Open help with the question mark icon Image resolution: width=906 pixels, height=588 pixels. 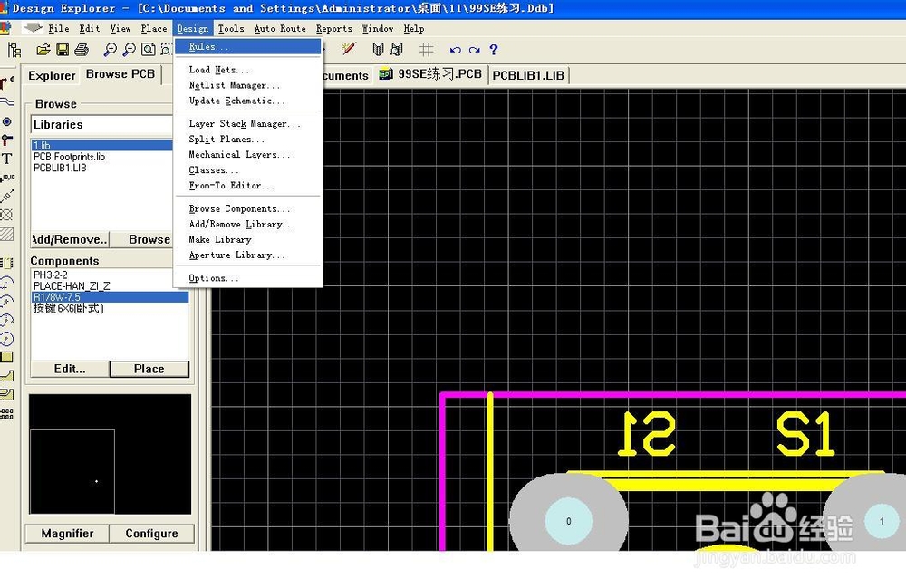[494, 50]
